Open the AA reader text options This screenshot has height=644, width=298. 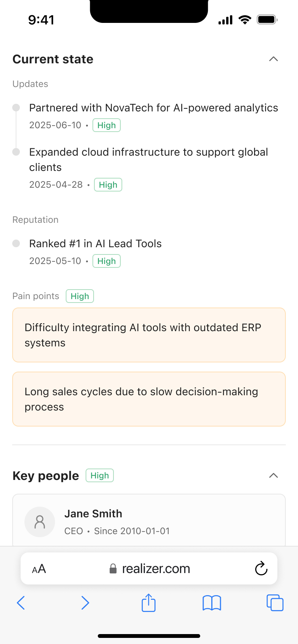(39, 569)
